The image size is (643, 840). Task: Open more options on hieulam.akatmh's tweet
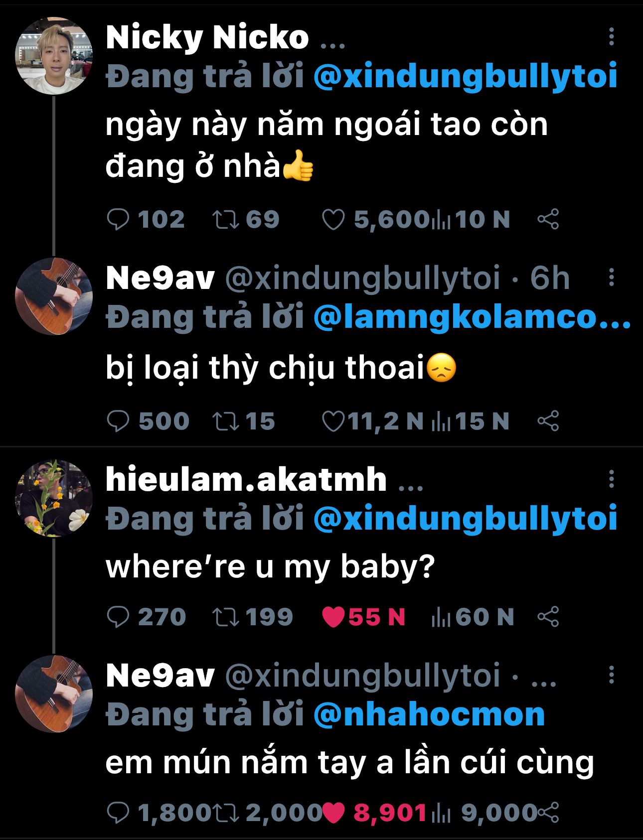(x=611, y=479)
